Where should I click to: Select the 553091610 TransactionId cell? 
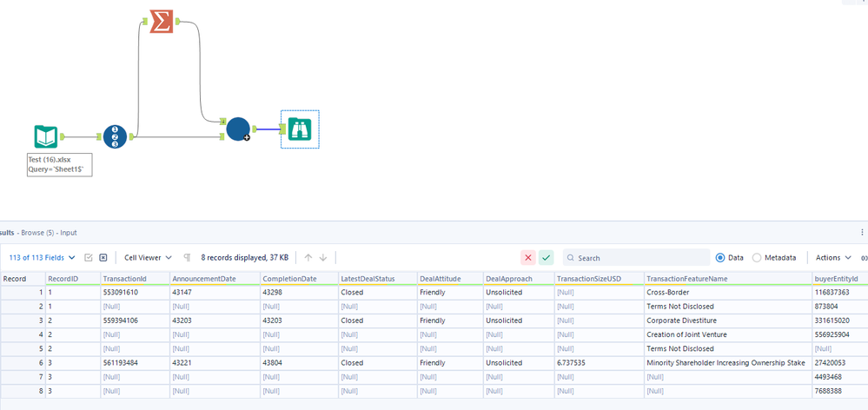(135, 292)
